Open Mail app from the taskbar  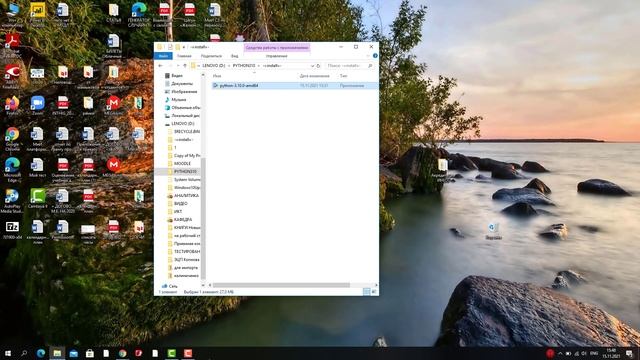73,353
